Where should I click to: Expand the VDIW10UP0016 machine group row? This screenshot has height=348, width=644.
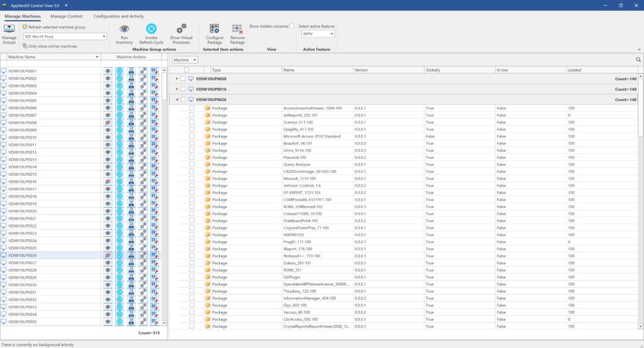point(177,89)
